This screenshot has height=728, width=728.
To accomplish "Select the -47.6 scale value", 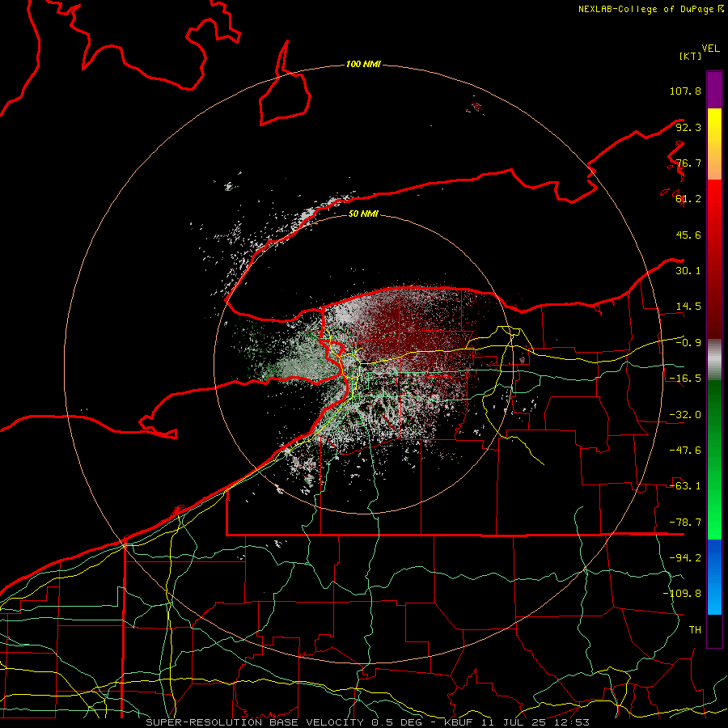I will 685,451.
